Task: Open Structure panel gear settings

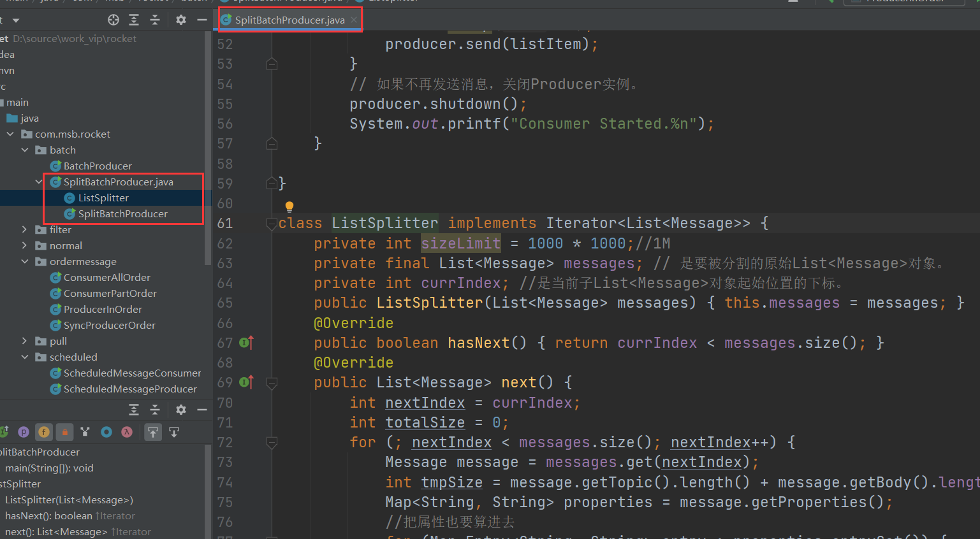Action: (x=181, y=410)
